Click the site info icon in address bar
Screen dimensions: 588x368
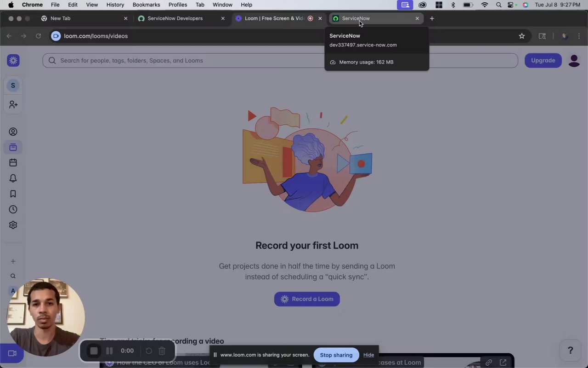(x=56, y=36)
